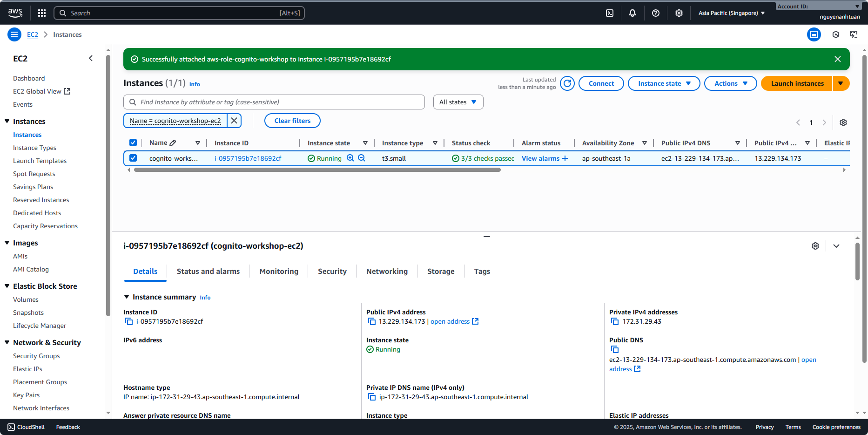This screenshot has height=435, width=868.
Task: Open table preferences gear icon
Action: [843, 122]
